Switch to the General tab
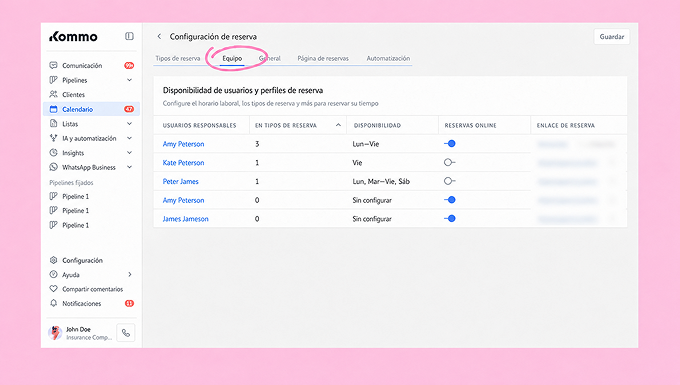The width and height of the screenshot is (680, 385). point(270,59)
